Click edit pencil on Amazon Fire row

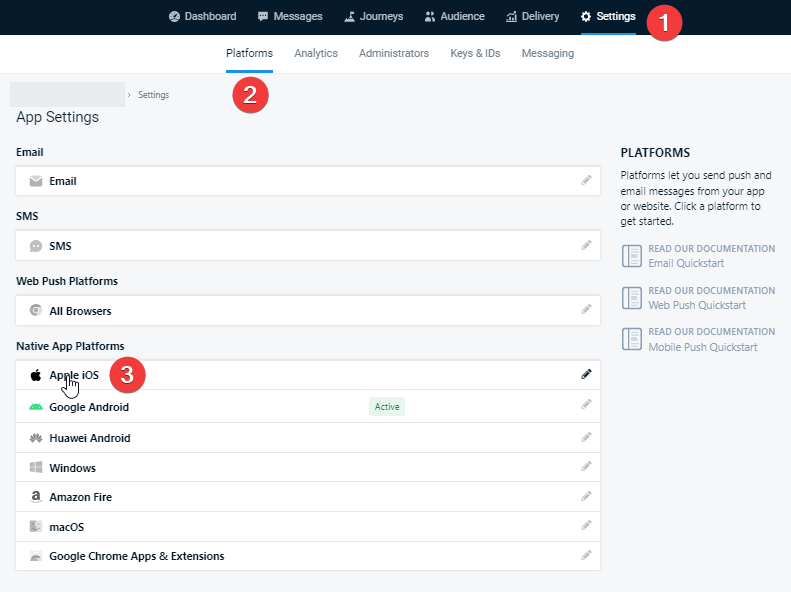click(x=586, y=497)
